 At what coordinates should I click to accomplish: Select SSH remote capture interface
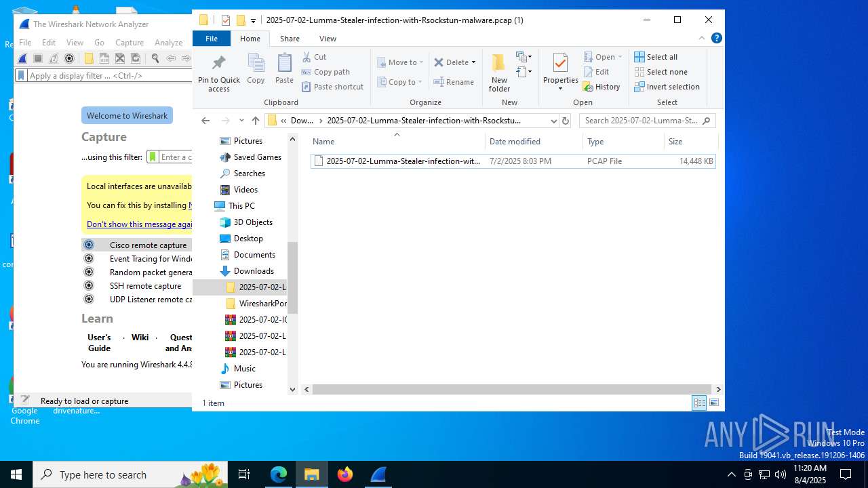[137, 285]
